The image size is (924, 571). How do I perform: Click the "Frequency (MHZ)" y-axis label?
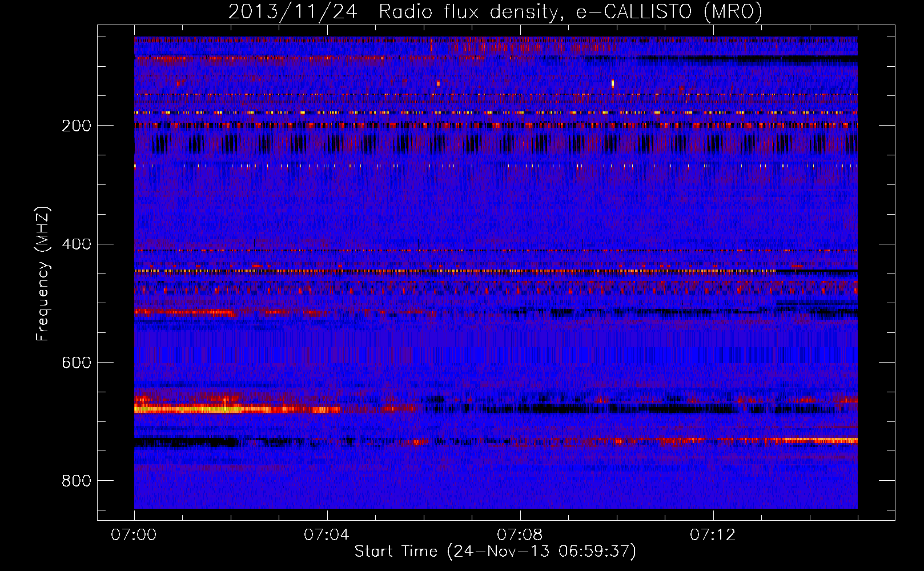click(43, 274)
